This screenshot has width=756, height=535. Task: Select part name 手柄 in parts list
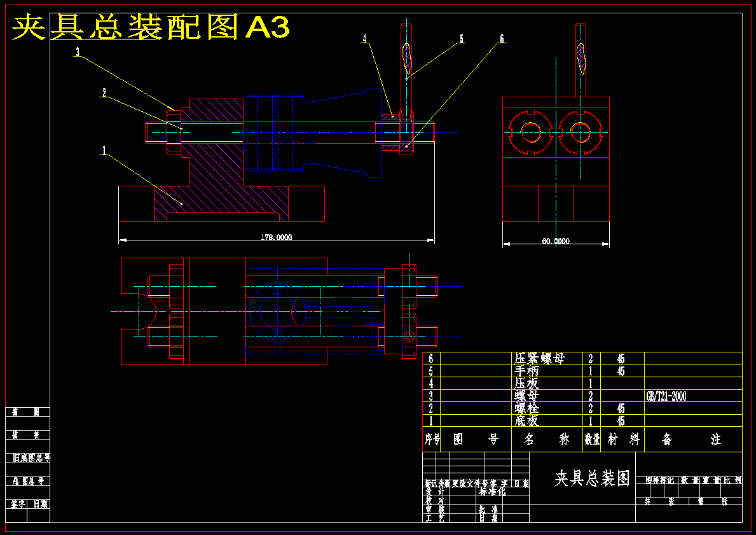[x=526, y=371]
